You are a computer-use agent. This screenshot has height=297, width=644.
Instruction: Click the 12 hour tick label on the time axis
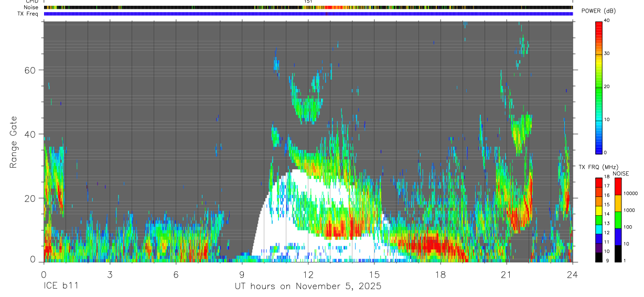(x=308, y=274)
